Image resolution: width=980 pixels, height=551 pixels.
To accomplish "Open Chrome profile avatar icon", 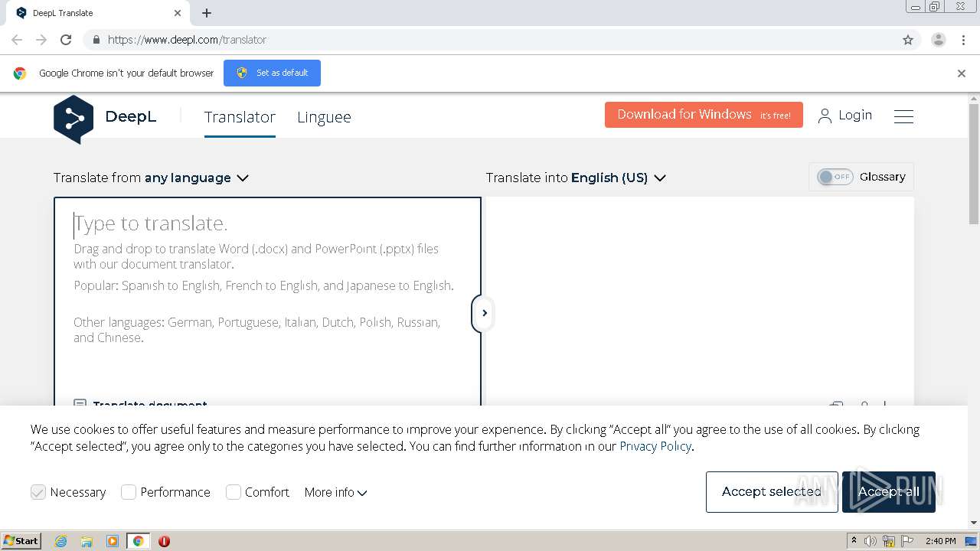I will coord(938,40).
